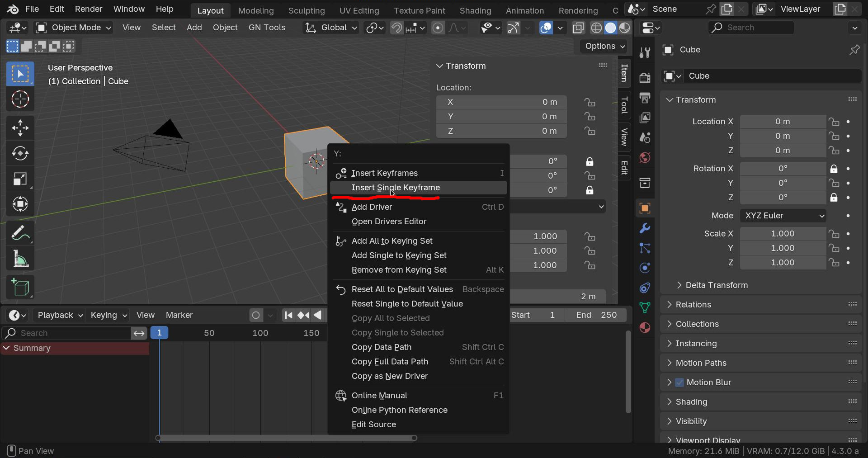
Task: Open the Options button in viewport
Action: [605, 46]
